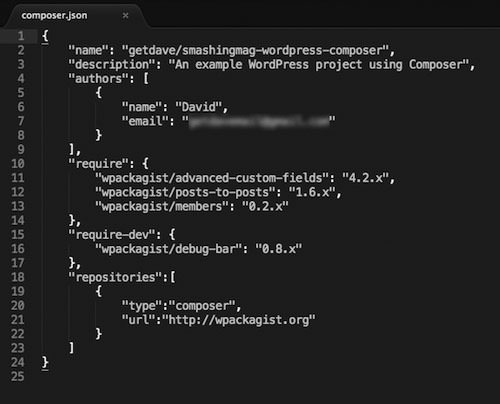Click line number 18 in gutter
This screenshot has height=404, width=500.
point(18,277)
